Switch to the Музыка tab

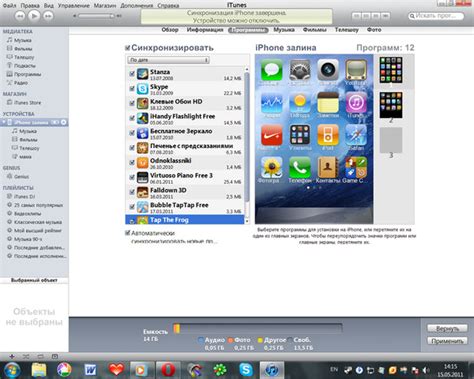[284, 30]
